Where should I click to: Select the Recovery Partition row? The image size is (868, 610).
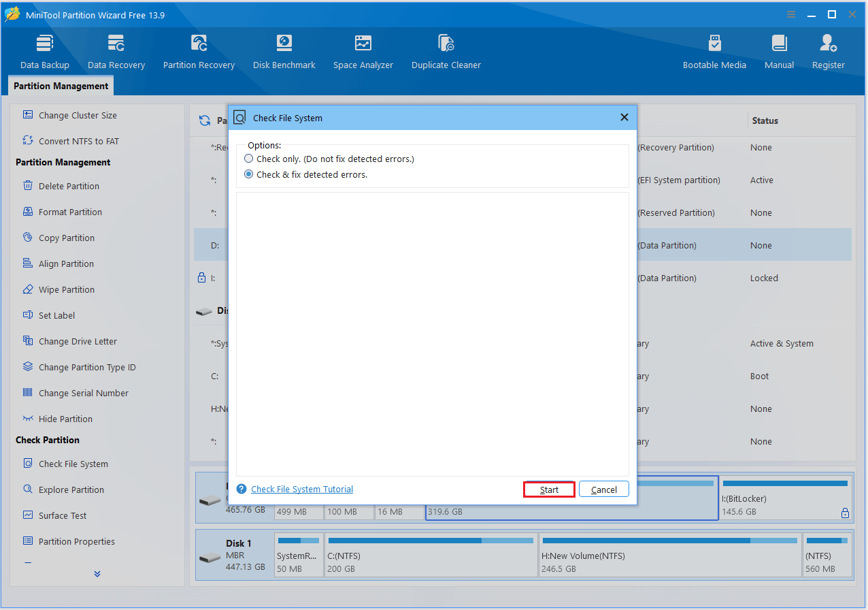522,147
